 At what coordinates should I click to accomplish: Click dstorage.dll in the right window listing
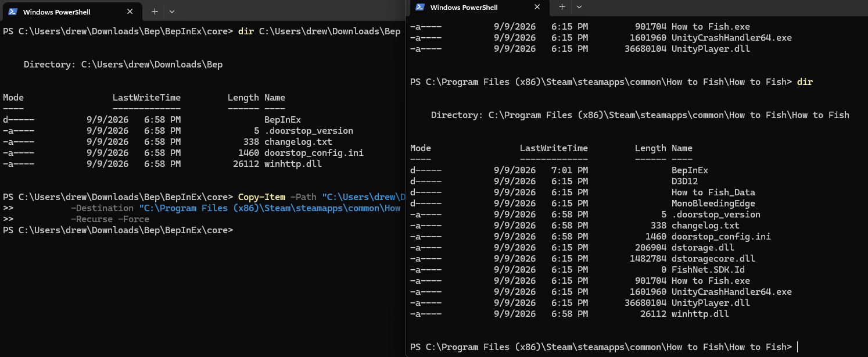[x=703, y=248]
